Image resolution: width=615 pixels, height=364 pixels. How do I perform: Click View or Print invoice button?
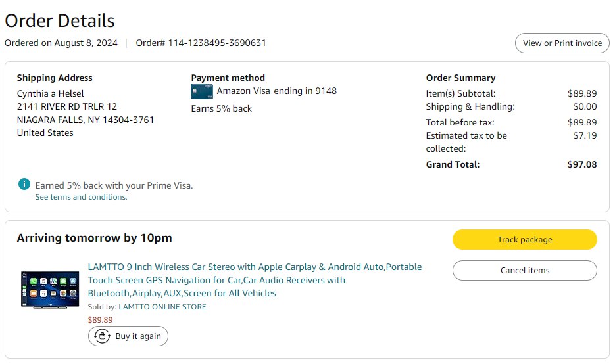click(562, 43)
